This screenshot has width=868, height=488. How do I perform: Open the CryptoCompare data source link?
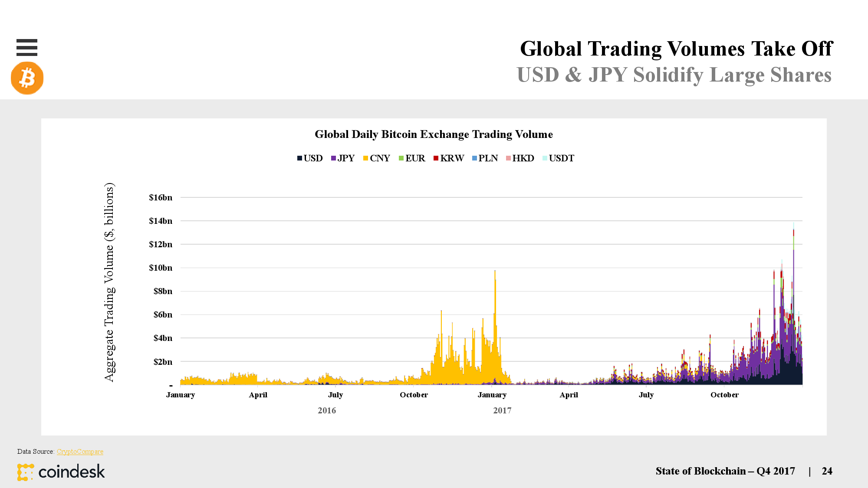[x=80, y=452]
